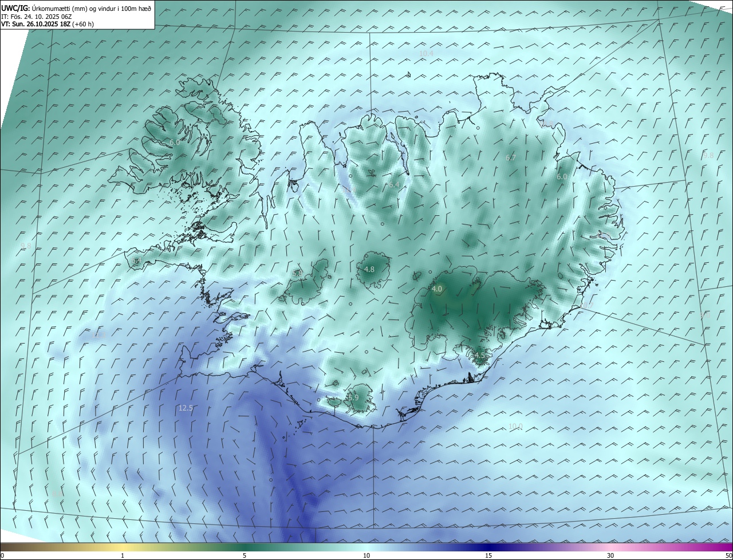Click the 15 tick on the color scale
Image resolution: width=733 pixels, height=560 pixels.
click(488, 555)
